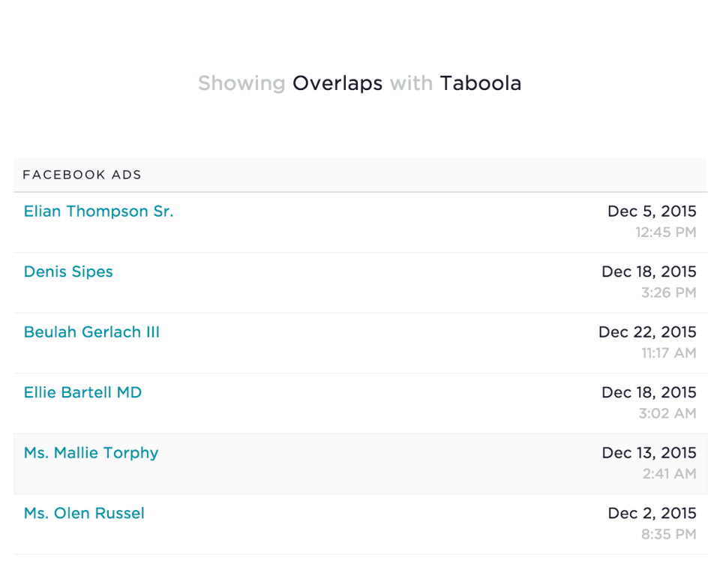
Task: Select the Beulah Gerlach III name link
Action: (x=91, y=332)
